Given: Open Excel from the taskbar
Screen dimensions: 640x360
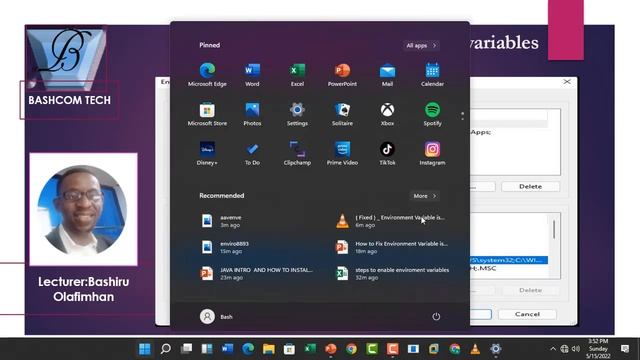Looking at the screenshot, I should pyautogui.click(x=310, y=349).
